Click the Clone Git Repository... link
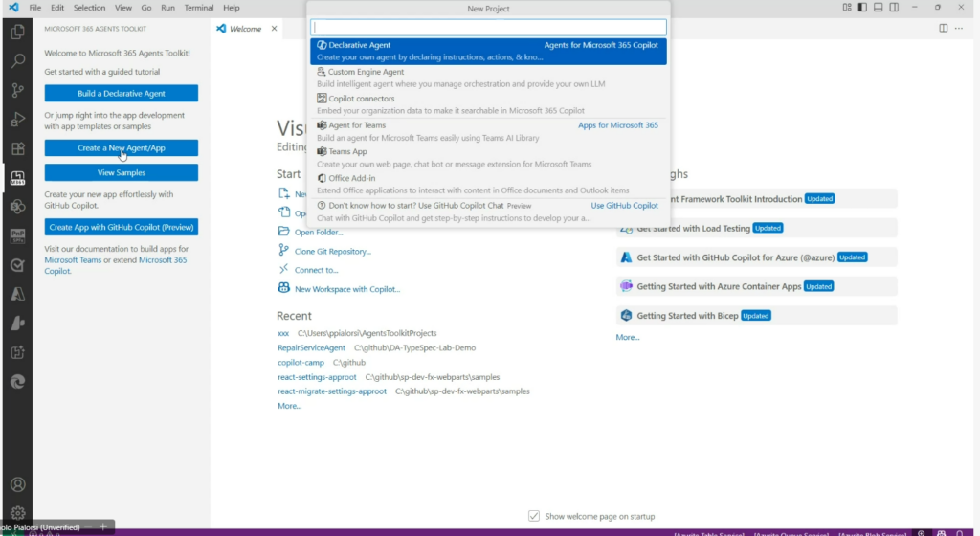This screenshot has width=980, height=536. pyautogui.click(x=332, y=251)
